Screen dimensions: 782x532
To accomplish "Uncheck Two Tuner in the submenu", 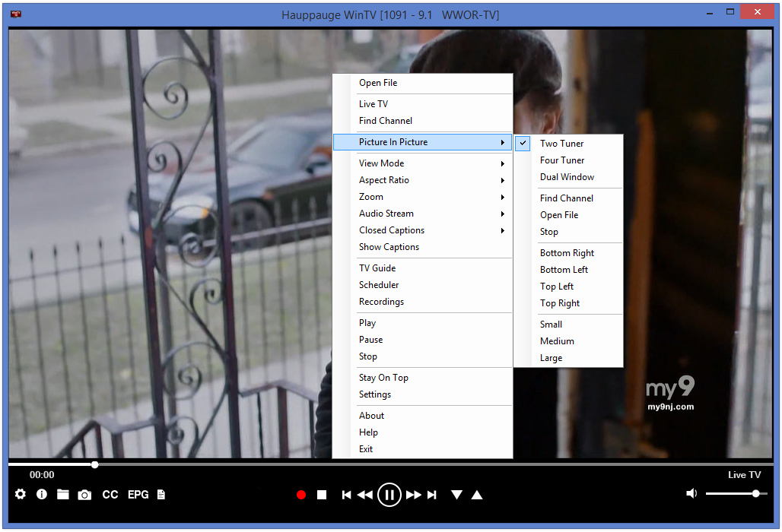I will point(561,144).
